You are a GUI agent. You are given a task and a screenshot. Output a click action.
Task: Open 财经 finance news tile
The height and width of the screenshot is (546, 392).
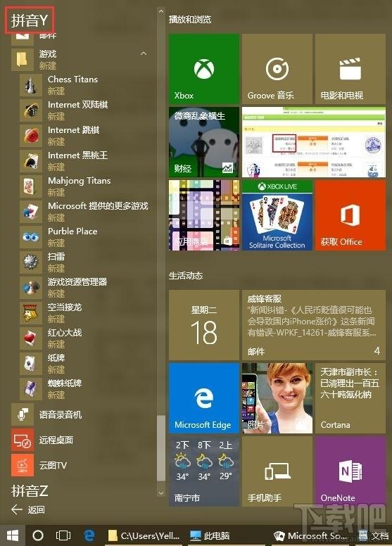[204, 141]
